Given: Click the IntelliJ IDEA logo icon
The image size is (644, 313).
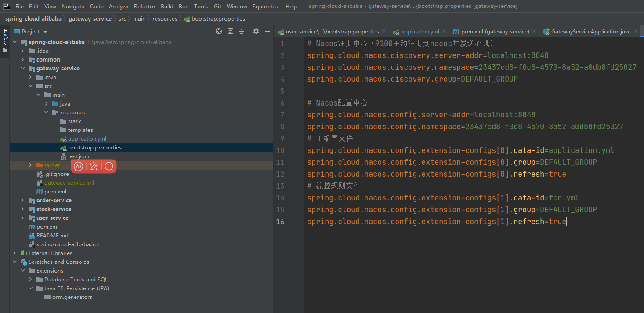Looking at the screenshot, I should [x=7, y=6].
